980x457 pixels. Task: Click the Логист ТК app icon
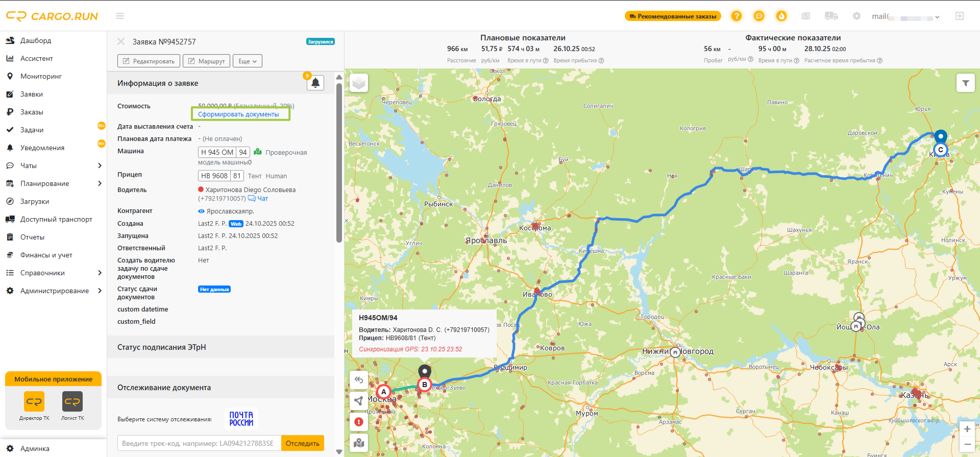point(72,401)
